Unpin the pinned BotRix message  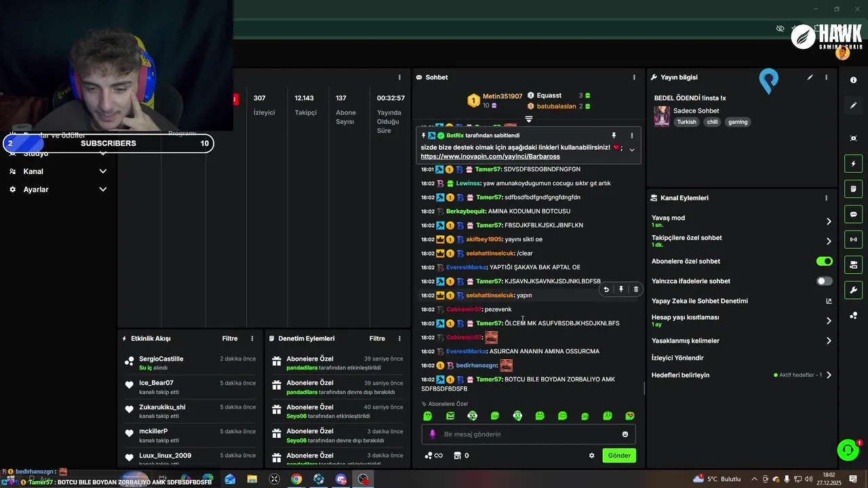(614, 136)
